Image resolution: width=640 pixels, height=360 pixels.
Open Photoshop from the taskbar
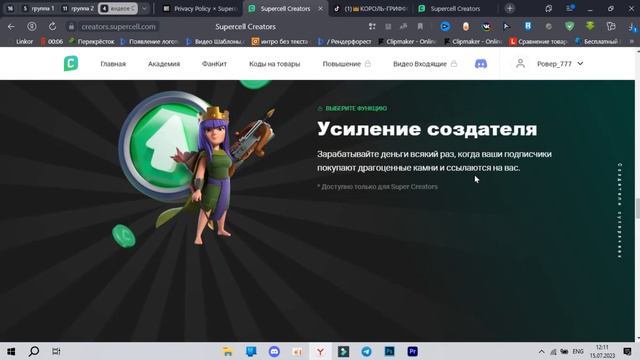click(389, 351)
